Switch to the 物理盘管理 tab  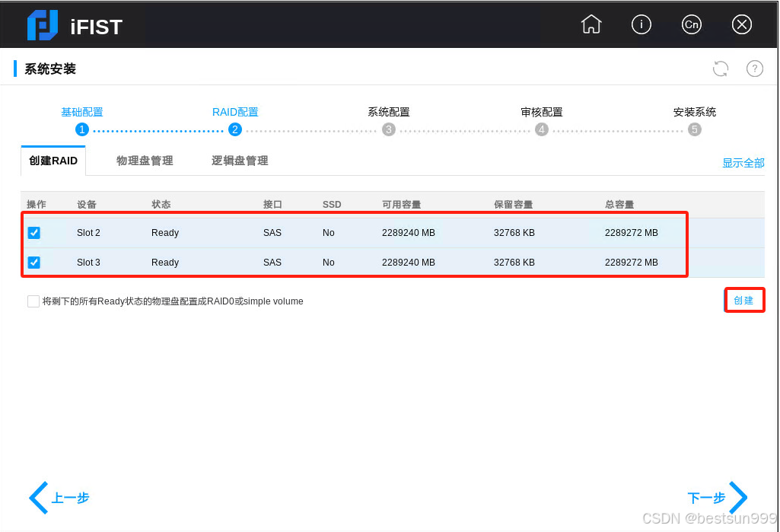point(145,161)
